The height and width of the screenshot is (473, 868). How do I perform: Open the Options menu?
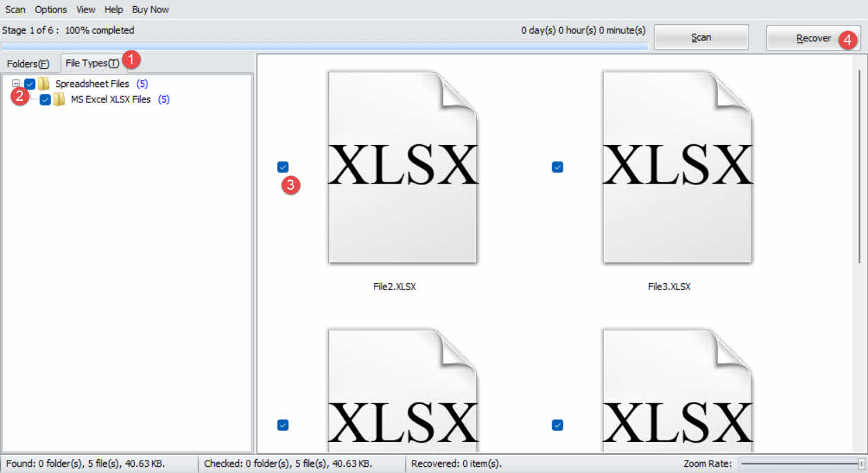(x=51, y=10)
